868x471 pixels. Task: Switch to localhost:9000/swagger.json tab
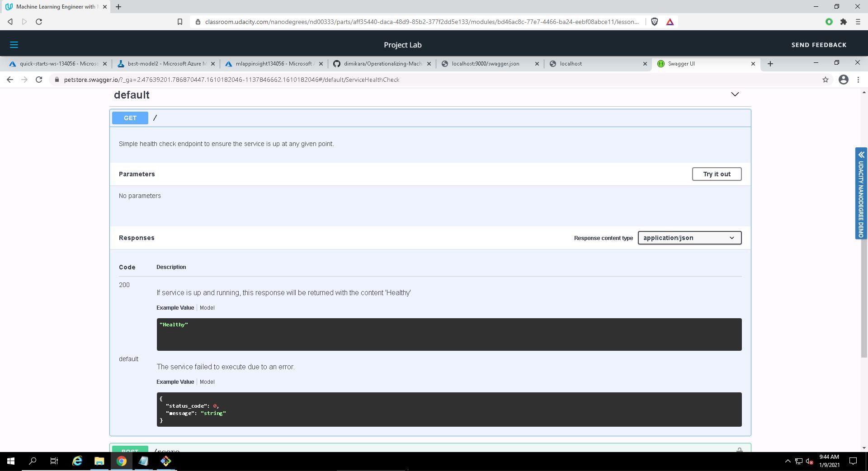(x=485, y=64)
